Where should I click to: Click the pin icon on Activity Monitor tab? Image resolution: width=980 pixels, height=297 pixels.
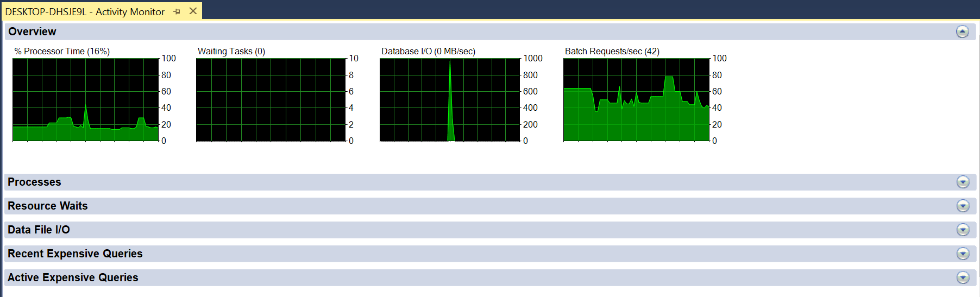tap(177, 11)
